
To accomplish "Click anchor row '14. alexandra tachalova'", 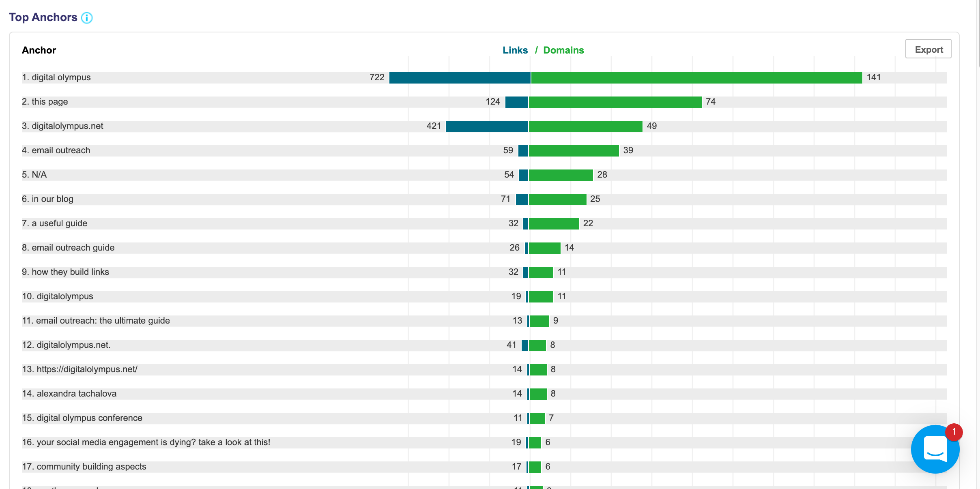I will 484,394.
